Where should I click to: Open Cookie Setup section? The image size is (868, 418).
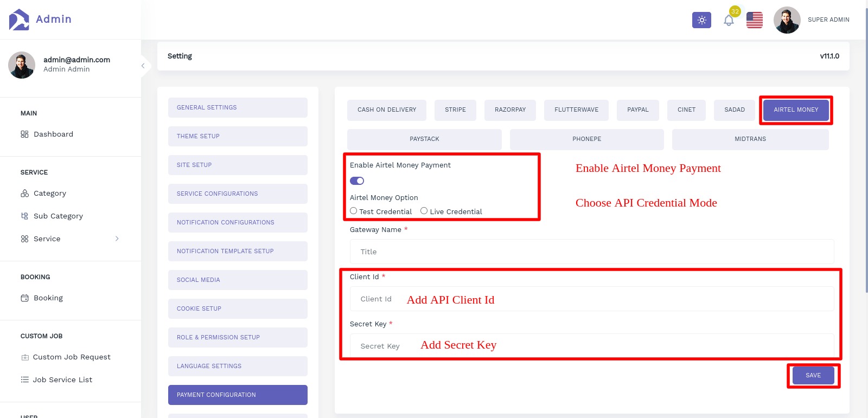click(x=238, y=308)
